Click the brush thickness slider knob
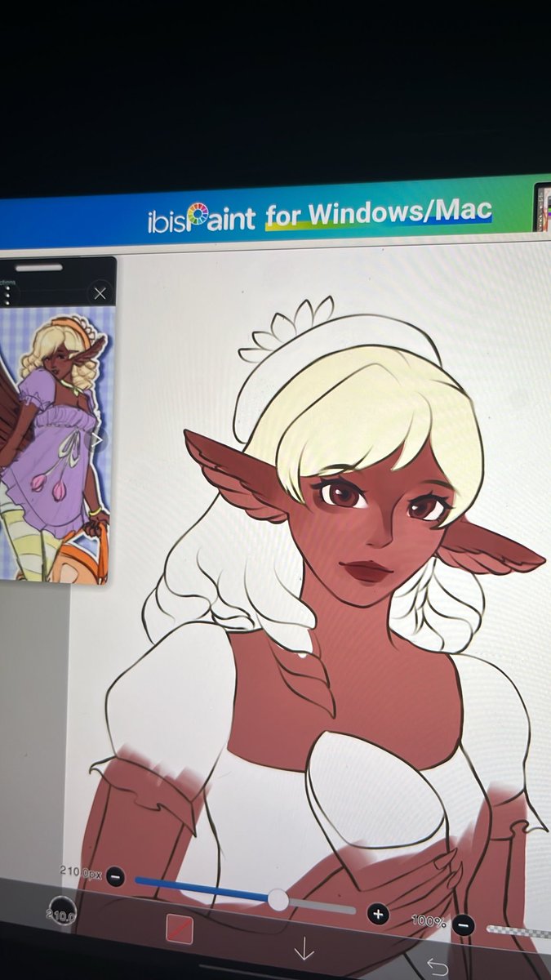Image resolution: width=551 pixels, height=980 pixels. click(x=278, y=900)
